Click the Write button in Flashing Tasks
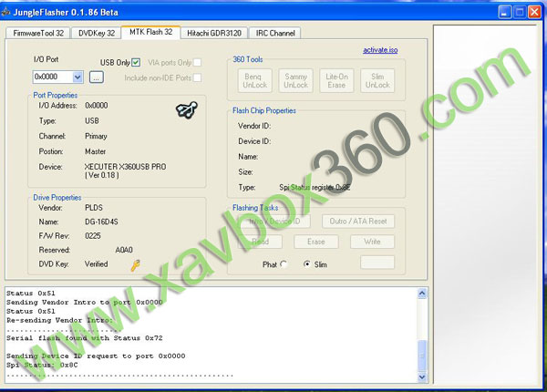This screenshot has height=392, width=547. [x=372, y=242]
